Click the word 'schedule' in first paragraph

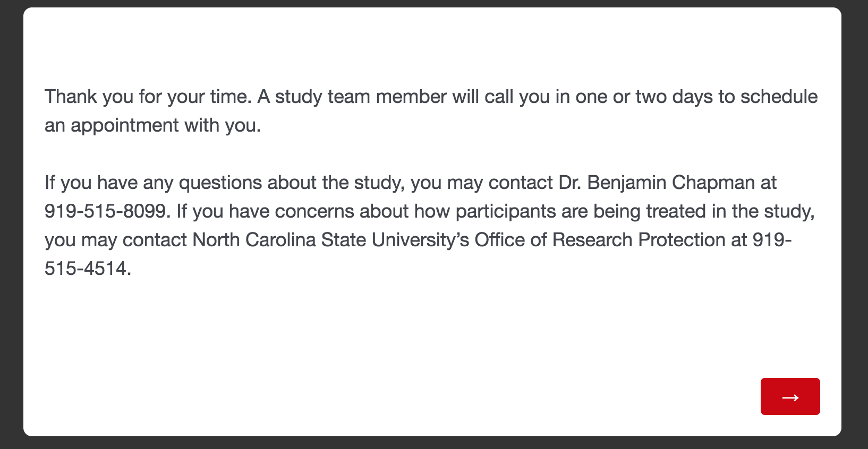click(x=779, y=97)
